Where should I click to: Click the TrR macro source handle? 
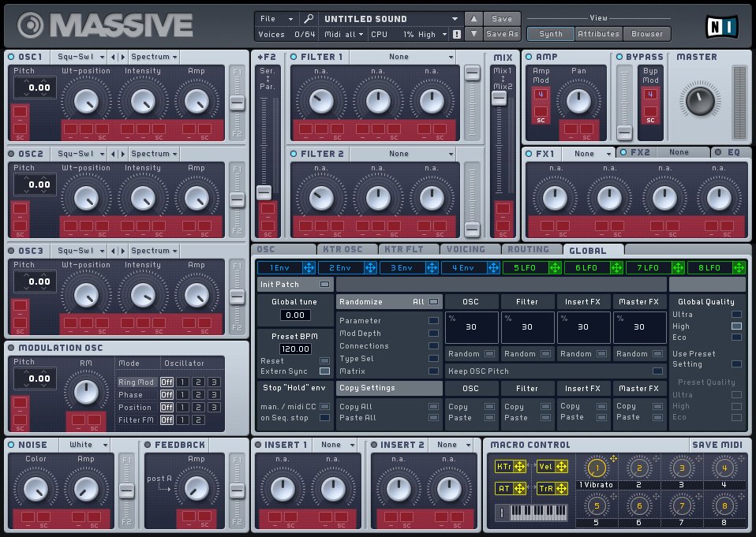point(561,488)
